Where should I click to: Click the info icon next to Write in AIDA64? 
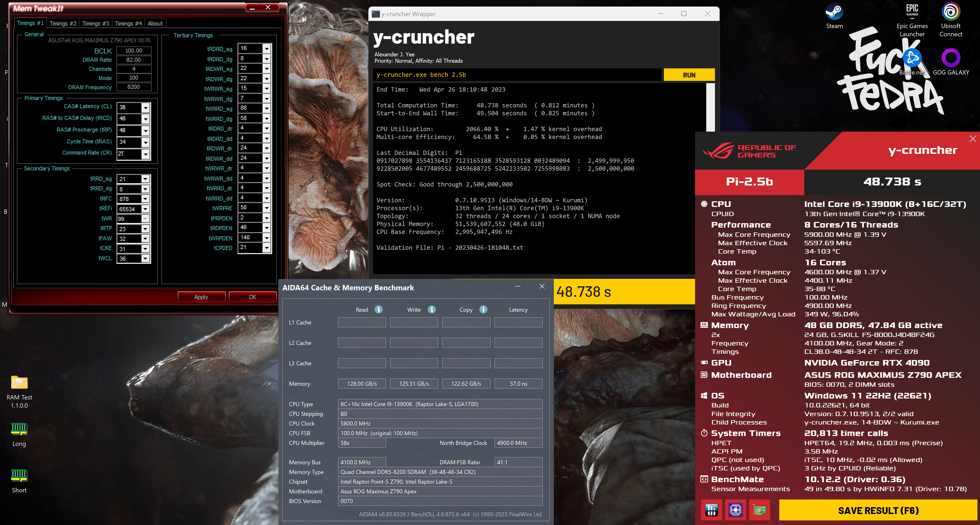432,309
